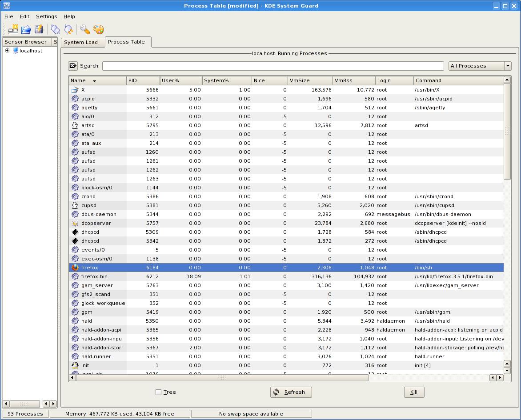This screenshot has width=521, height=420.
Task: Open the import worksheet folder icon
Action: pyautogui.click(x=26, y=30)
